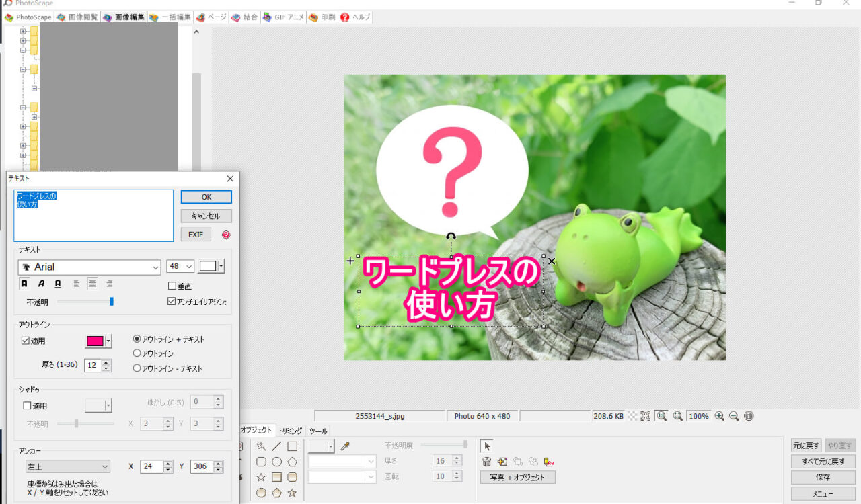Select the outlined circle shape tool
The height and width of the screenshot is (504, 861).
tap(276, 462)
